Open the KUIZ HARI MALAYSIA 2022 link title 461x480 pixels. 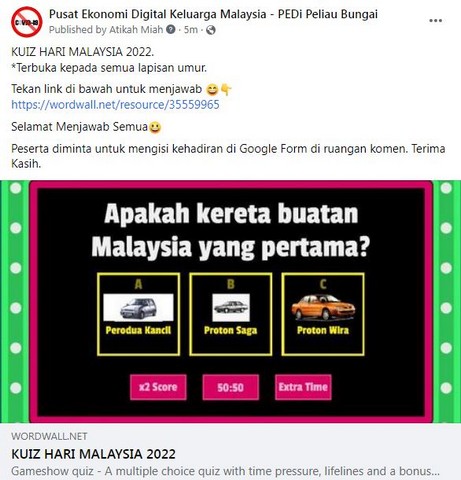click(x=93, y=454)
